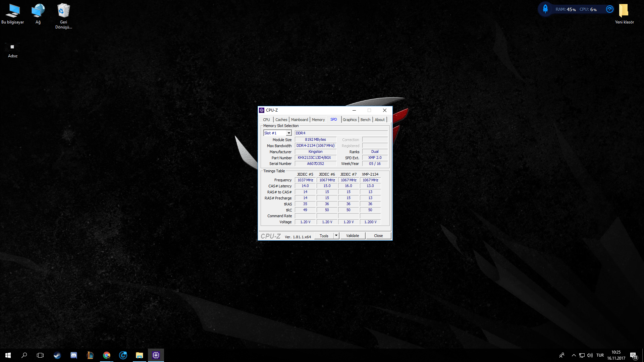Launch Google Chrome from taskbar
644x362 pixels.
coord(107,355)
